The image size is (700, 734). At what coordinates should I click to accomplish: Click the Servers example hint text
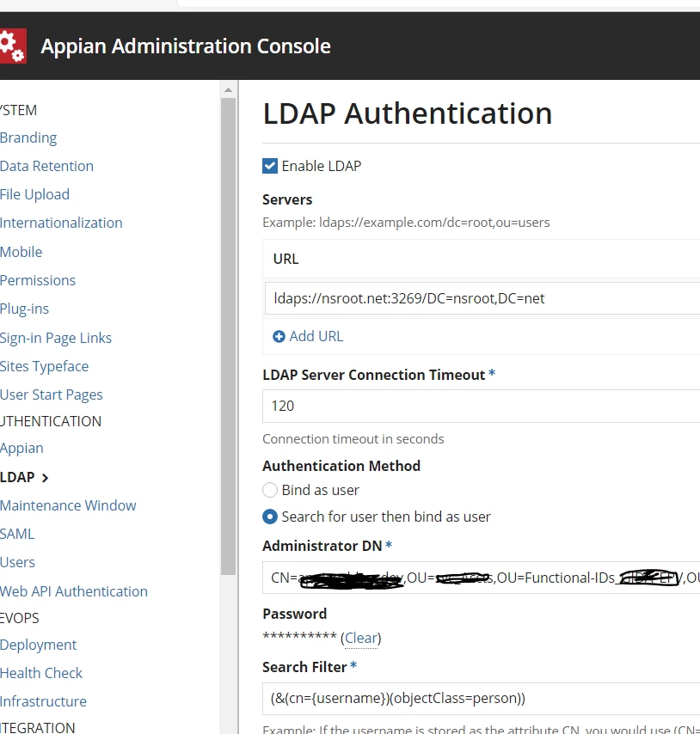coord(406,223)
